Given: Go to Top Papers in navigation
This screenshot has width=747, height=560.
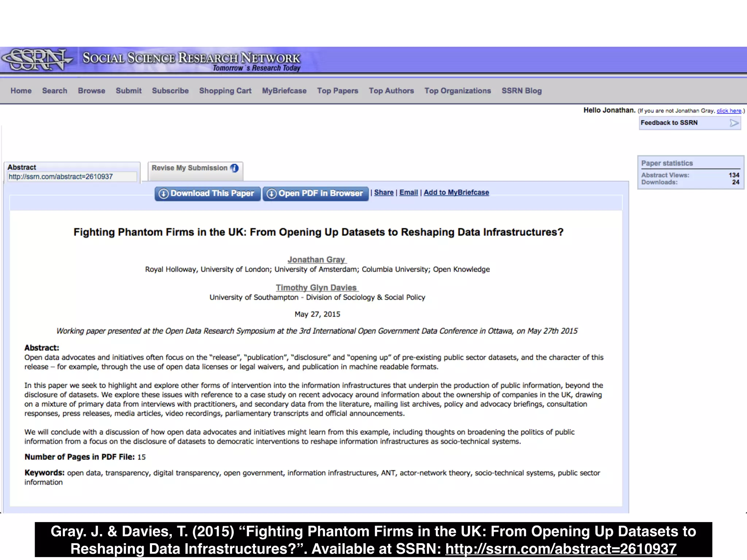Looking at the screenshot, I should [337, 91].
